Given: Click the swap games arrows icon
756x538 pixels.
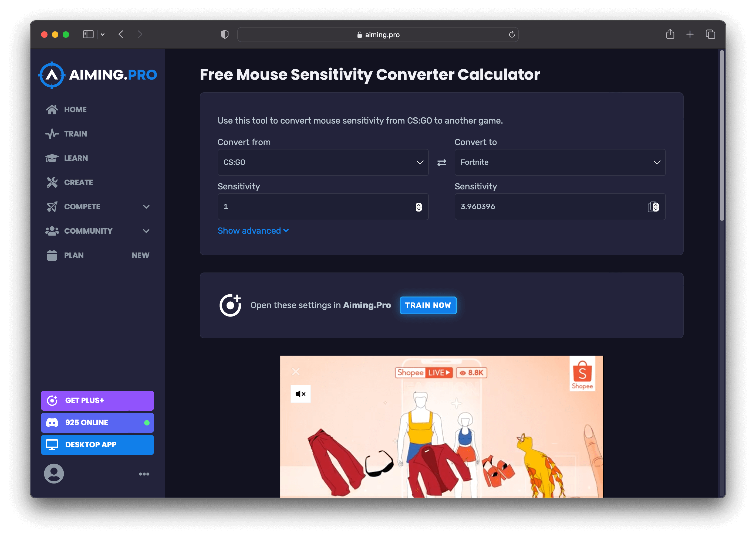Looking at the screenshot, I should click(x=441, y=163).
